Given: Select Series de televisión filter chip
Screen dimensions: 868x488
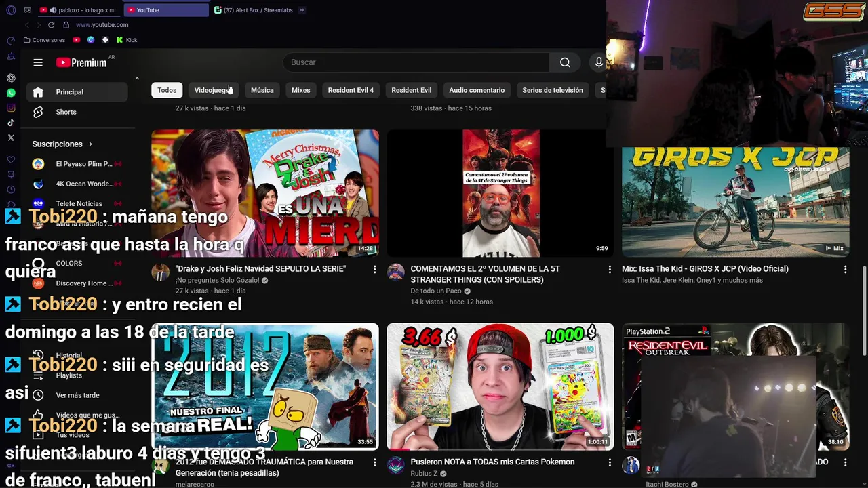Looking at the screenshot, I should point(553,90).
